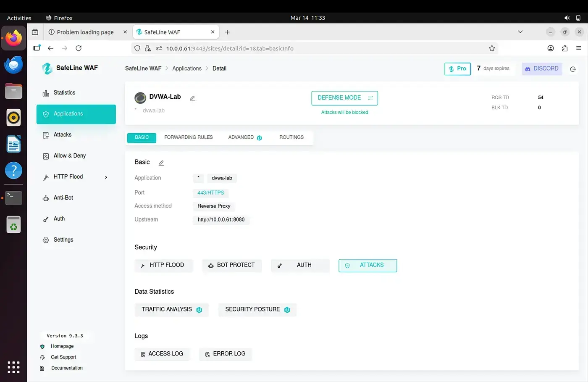Open HTTP Flood in the sidebar
This screenshot has width=588, height=382.
(x=76, y=177)
